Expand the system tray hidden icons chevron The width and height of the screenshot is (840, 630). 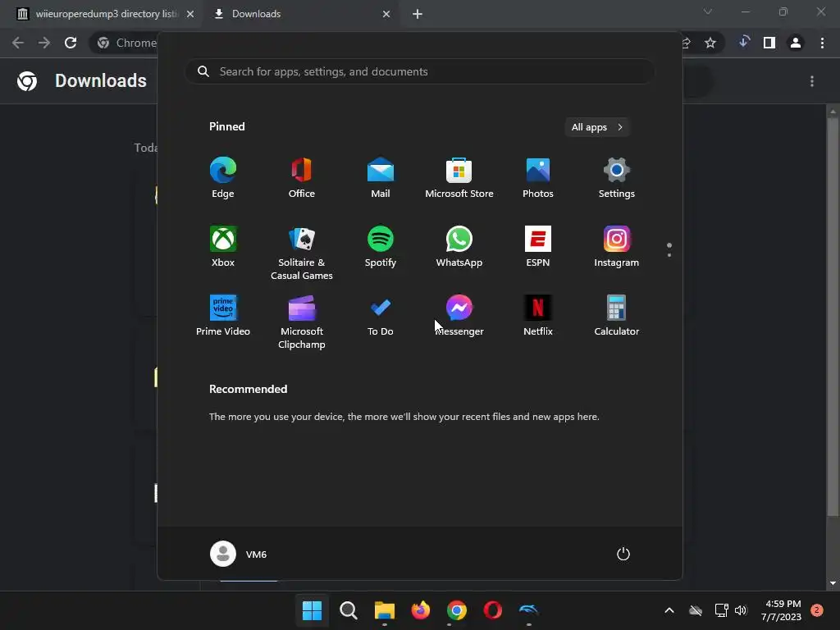669,609
